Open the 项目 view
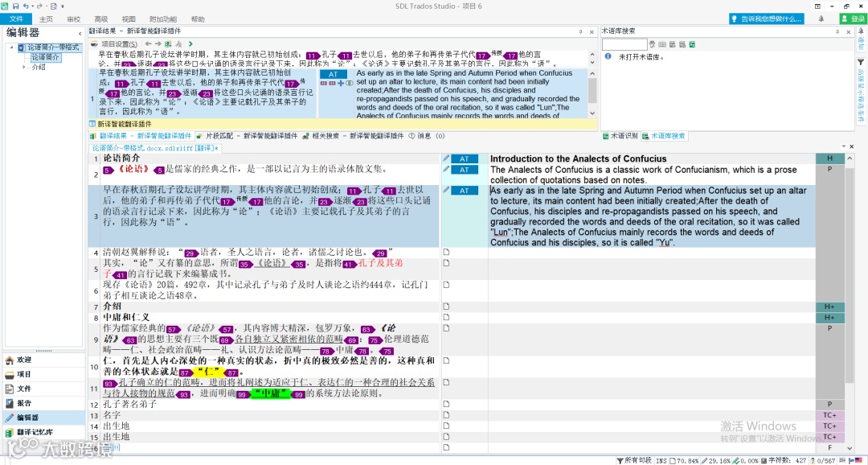 43,374
